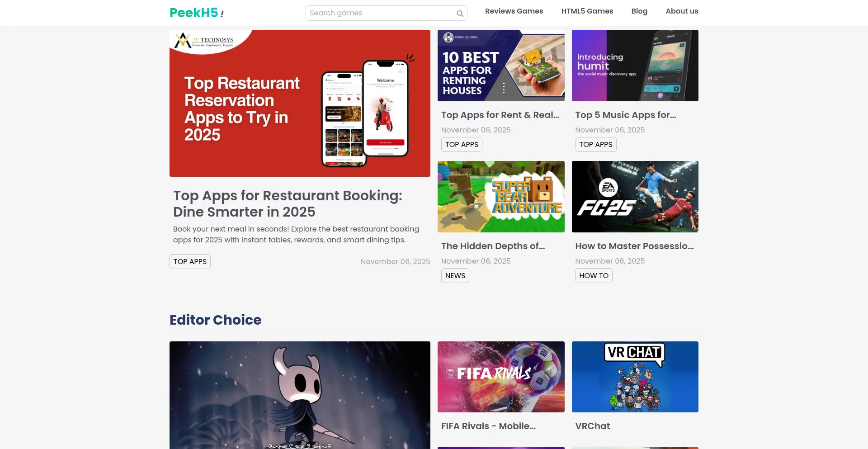Click the HOW TO tag button
The height and width of the screenshot is (449, 868).
(594, 275)
